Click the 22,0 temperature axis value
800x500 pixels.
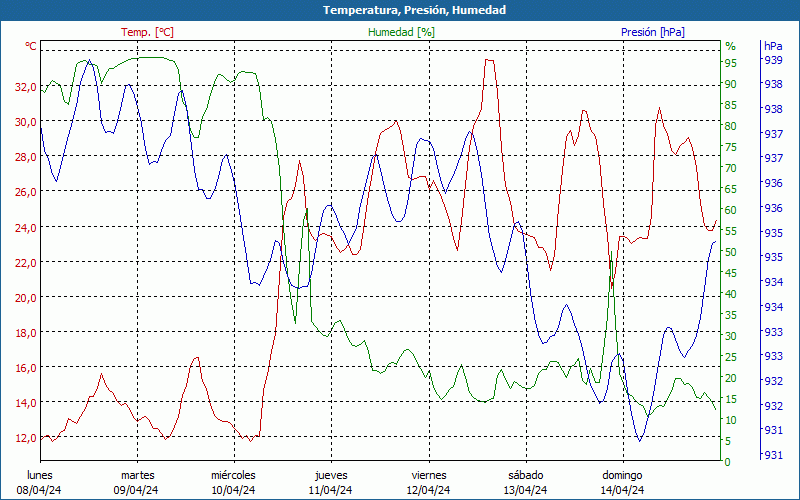(26, 262)
